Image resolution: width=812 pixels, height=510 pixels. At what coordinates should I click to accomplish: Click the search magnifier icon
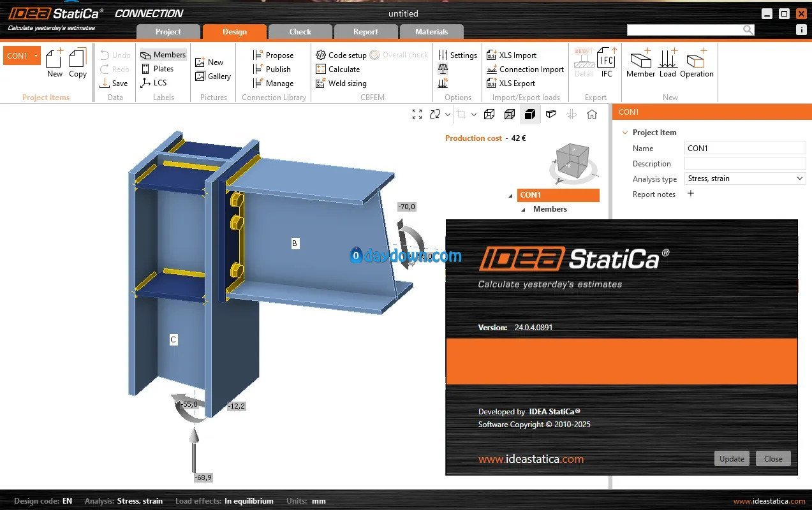pos(748,30)
